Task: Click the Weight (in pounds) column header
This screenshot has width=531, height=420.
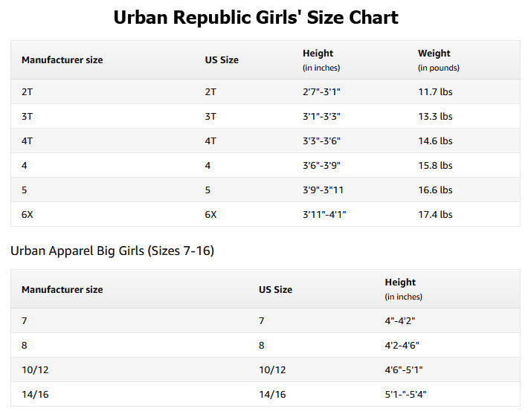Action: click(x=439, y=60)
